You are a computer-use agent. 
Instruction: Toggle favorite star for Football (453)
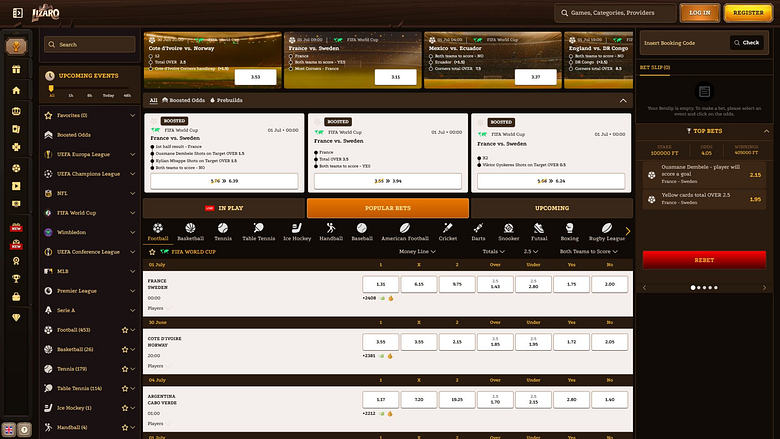pos(125,330)
